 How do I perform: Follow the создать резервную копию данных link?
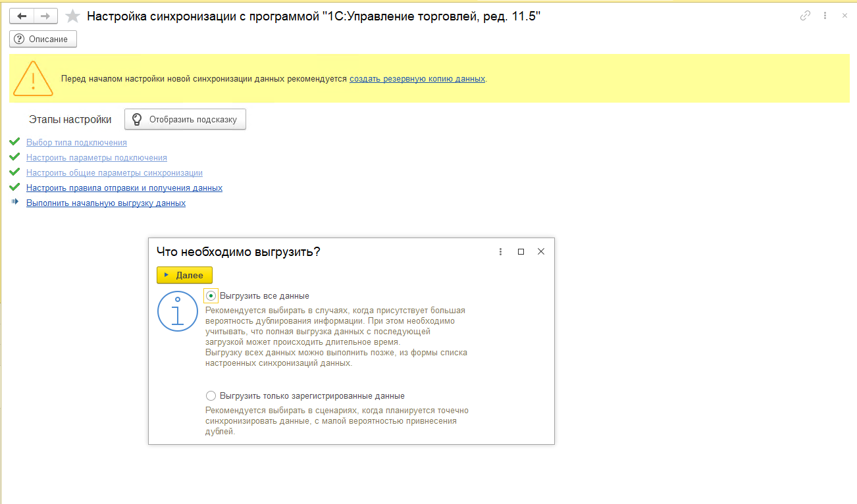click(417, 79)
